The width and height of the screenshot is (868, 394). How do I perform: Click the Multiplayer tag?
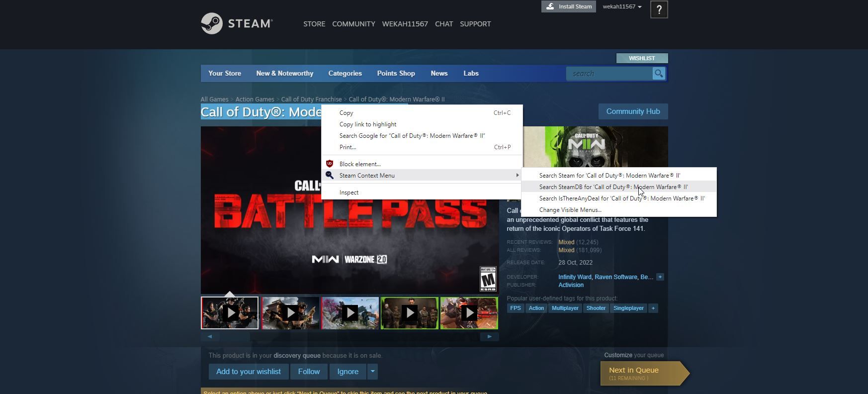point(565,308)
